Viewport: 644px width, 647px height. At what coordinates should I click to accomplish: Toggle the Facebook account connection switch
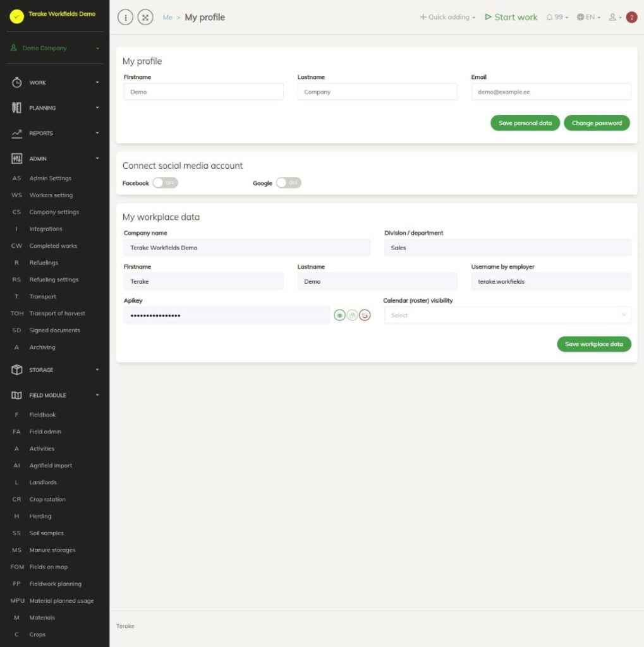tap(165, 183)
